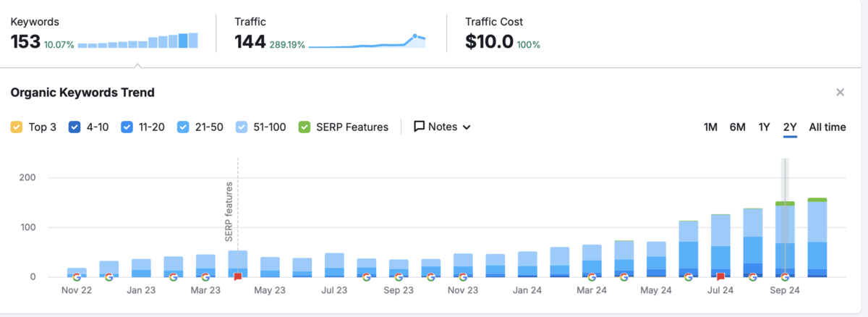Click the Keywords mini bar chart
The width and height of the screenshot is (868, 317).
pyautogui.click(x=137, y=41)
